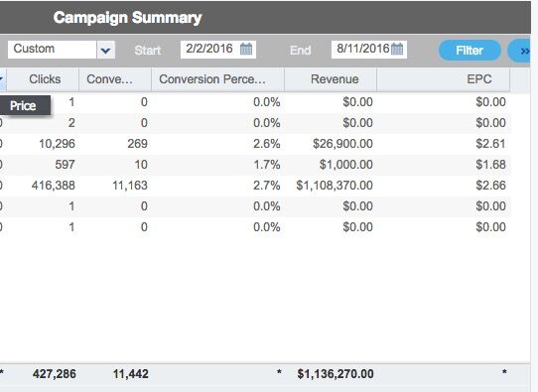This screenshot has width=538, height=392.
Task: Click the End date input field
Action: coord(362,49)
